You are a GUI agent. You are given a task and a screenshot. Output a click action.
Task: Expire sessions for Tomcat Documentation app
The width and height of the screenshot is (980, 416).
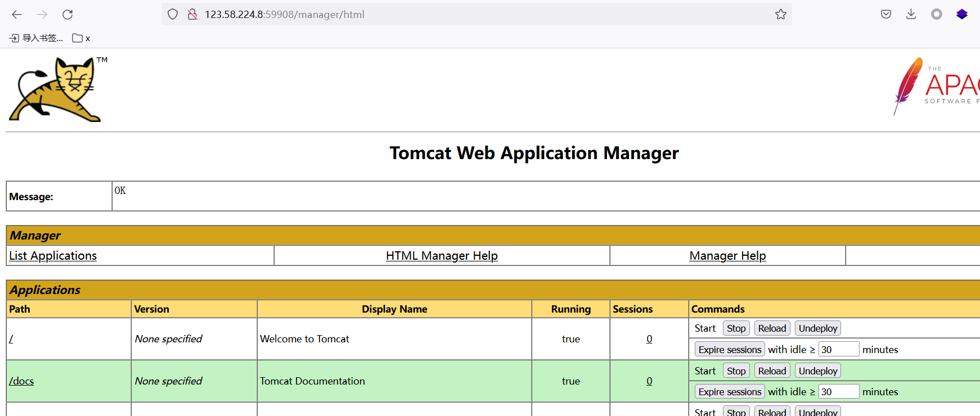(x=730, y=392)
